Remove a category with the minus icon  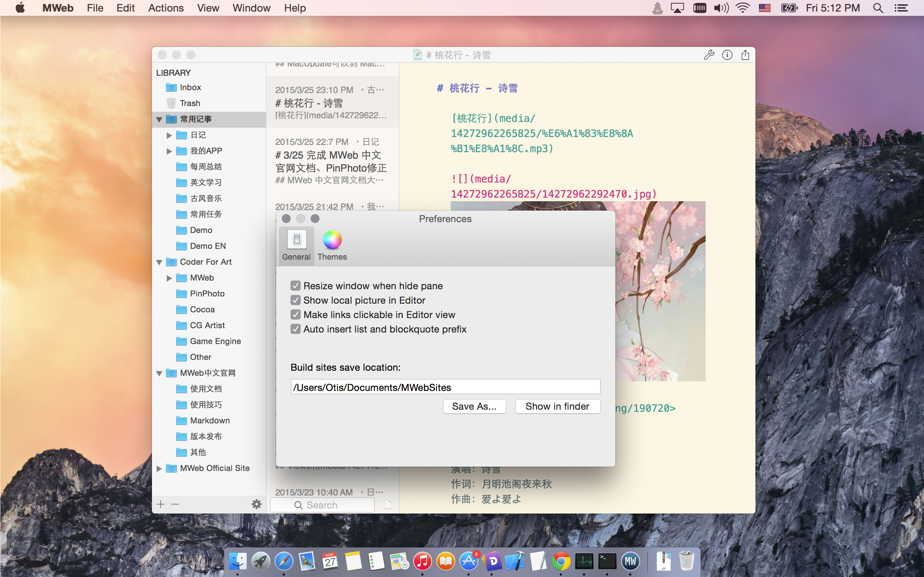175,504
